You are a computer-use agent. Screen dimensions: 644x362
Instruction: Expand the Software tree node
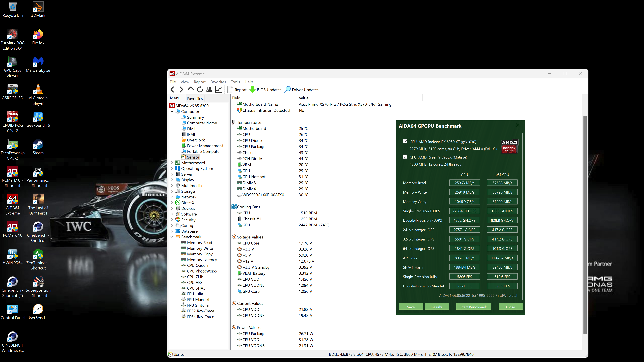click(x=172, y=214)
